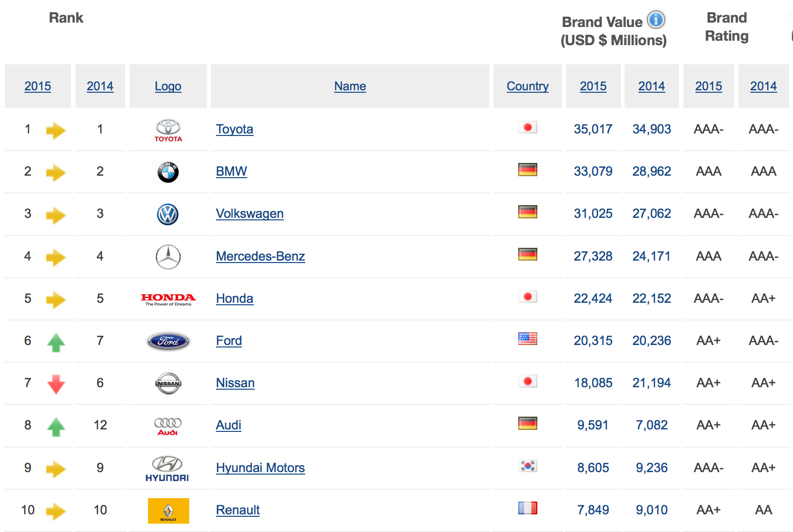
Task: Click the Mercedes-Benz star logo
Action: click(168, 257)
